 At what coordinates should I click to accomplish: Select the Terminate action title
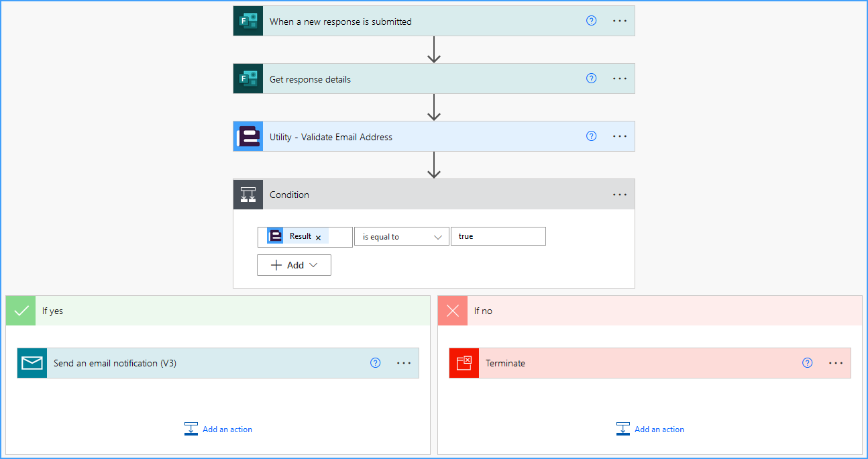click(505, 363)
